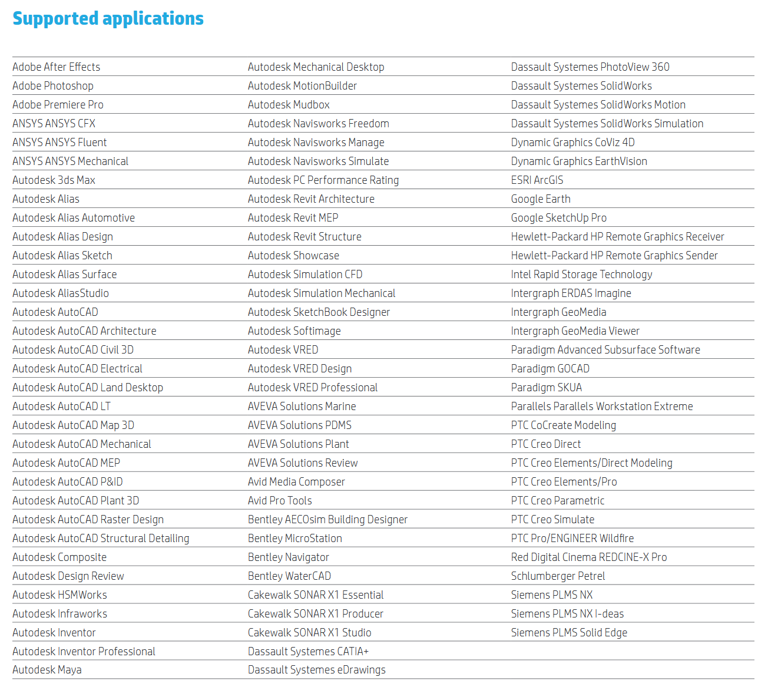Click Google SketchUp Pro entry

coord(558,218)
